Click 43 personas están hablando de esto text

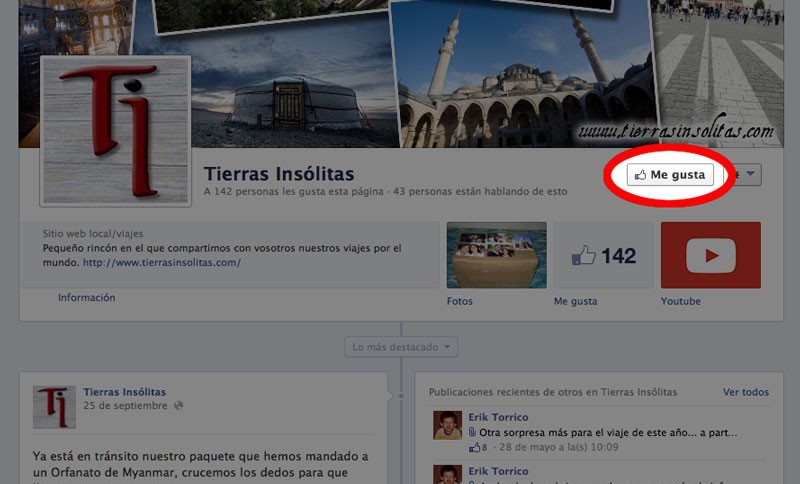click(x=480, y=192)
